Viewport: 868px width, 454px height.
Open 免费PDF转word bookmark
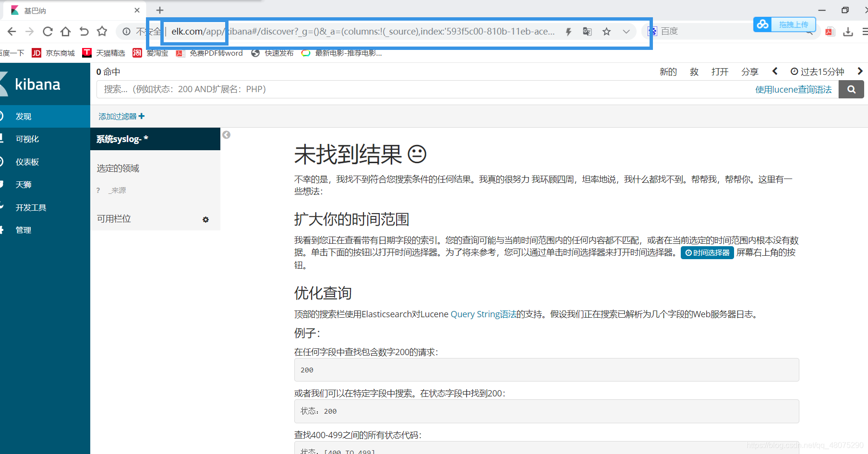pos(209,53)
